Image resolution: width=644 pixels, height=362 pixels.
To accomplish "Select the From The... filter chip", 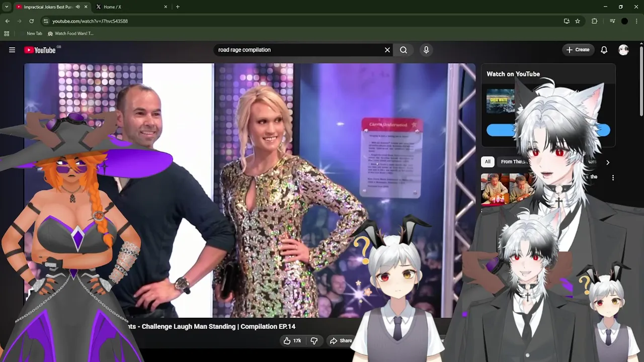I will point(512,162).
